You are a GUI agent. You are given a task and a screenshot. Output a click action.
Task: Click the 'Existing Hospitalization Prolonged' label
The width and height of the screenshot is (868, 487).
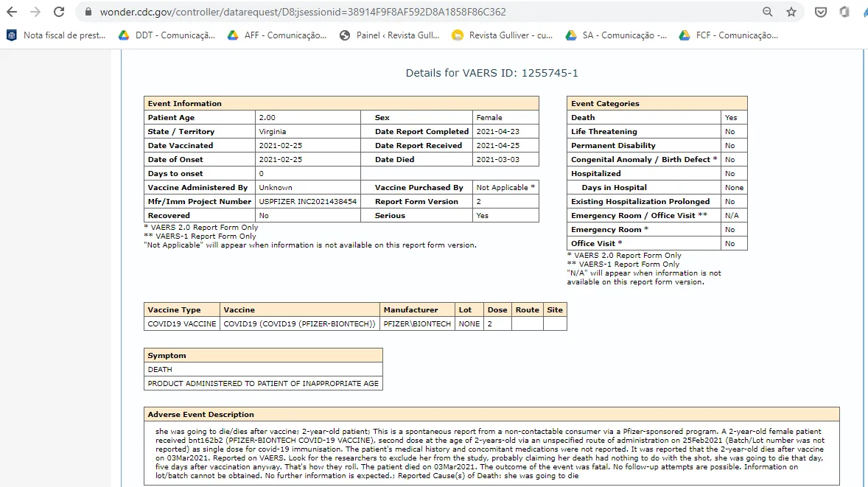click(640, 201)
